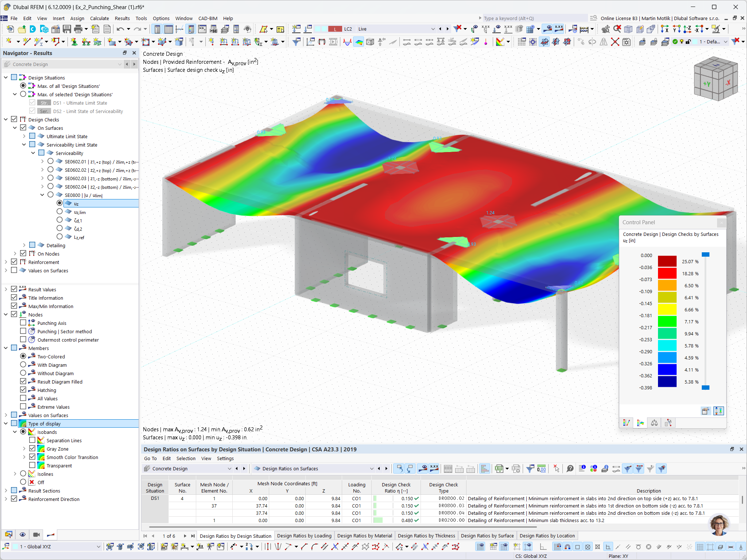Expand the Detailing tree node

coord(24,245)
